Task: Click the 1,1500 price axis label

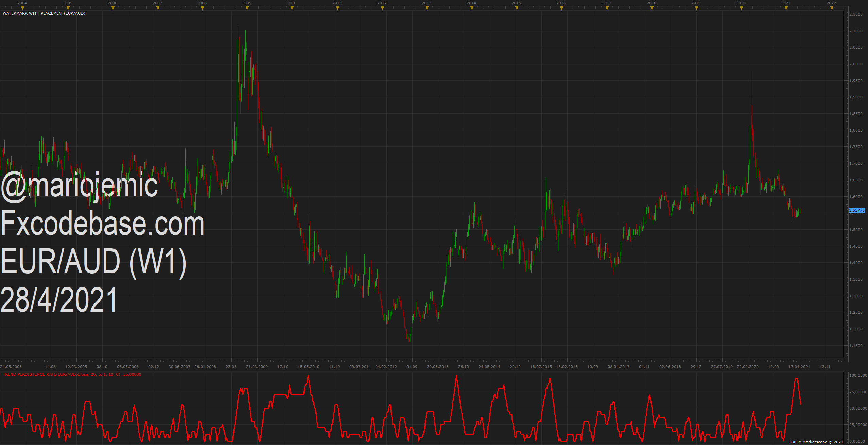Action: coord(856,346)
